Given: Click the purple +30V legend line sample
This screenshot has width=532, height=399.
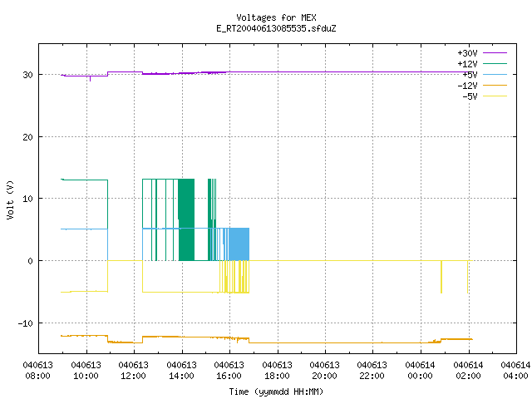Looking at the screenshot, I should 495,53.
